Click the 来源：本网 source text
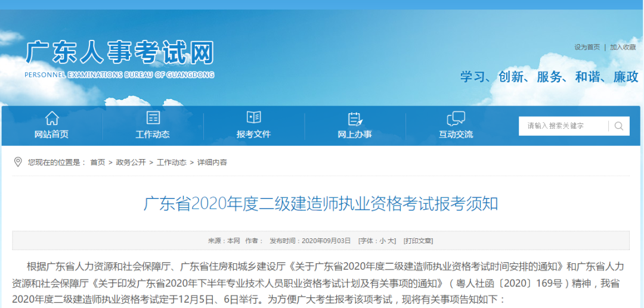This screenshot has height=308, width=644. pyautogui.click(x=224, y=241)
